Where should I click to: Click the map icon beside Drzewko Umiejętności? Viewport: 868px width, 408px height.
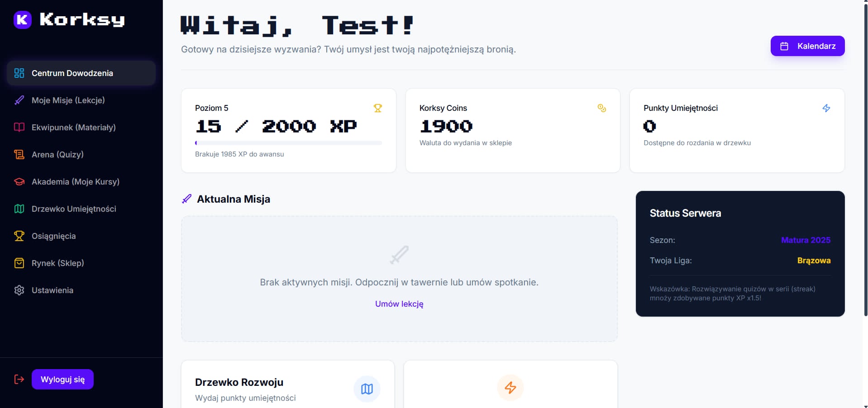[x=19, y=209]
